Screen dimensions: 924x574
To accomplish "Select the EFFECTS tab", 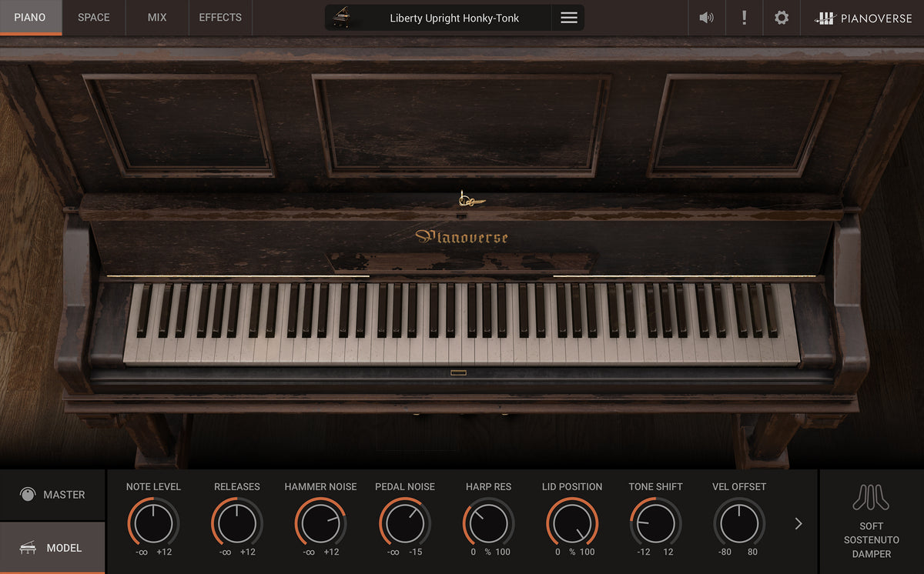I will [220, 17].
